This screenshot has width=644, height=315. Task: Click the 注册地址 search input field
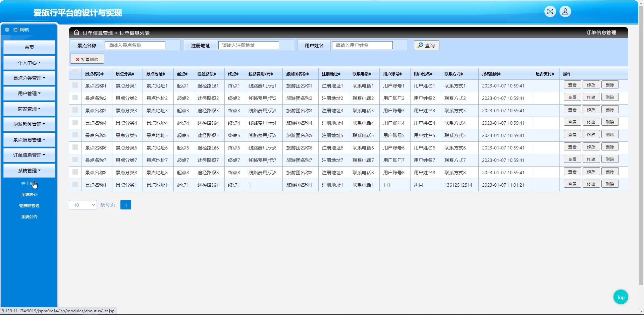click(249, 45)
